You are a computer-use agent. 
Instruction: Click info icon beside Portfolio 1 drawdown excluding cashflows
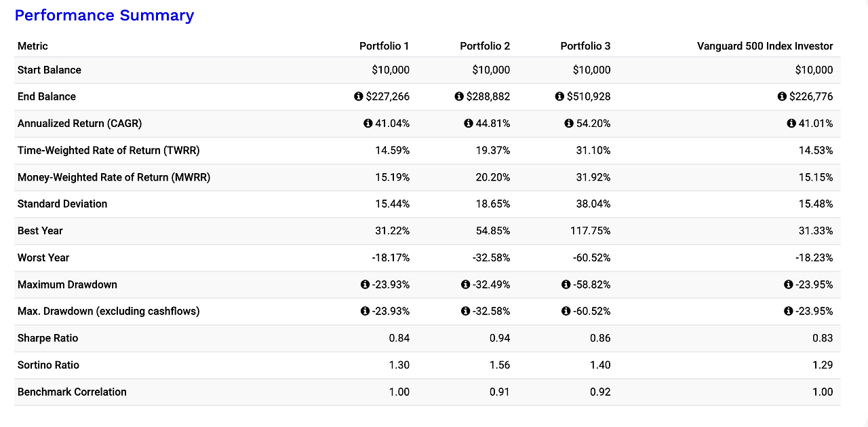(366, 312)
